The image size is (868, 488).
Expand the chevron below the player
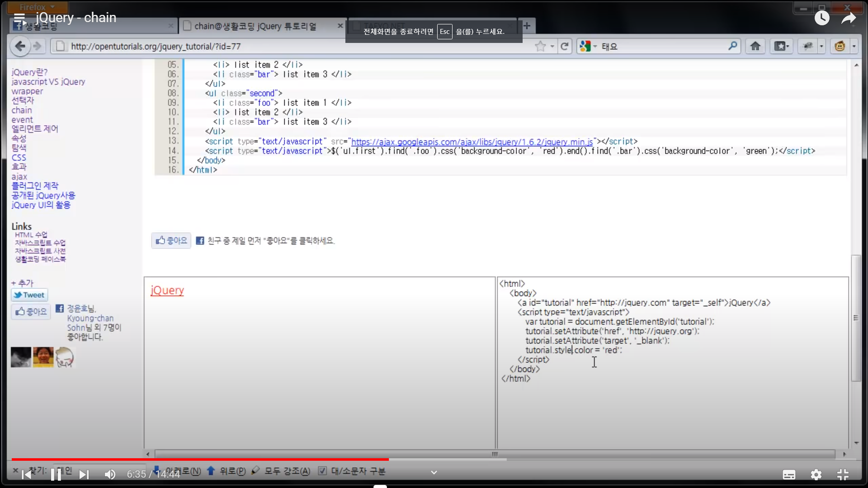pos(434,473)
